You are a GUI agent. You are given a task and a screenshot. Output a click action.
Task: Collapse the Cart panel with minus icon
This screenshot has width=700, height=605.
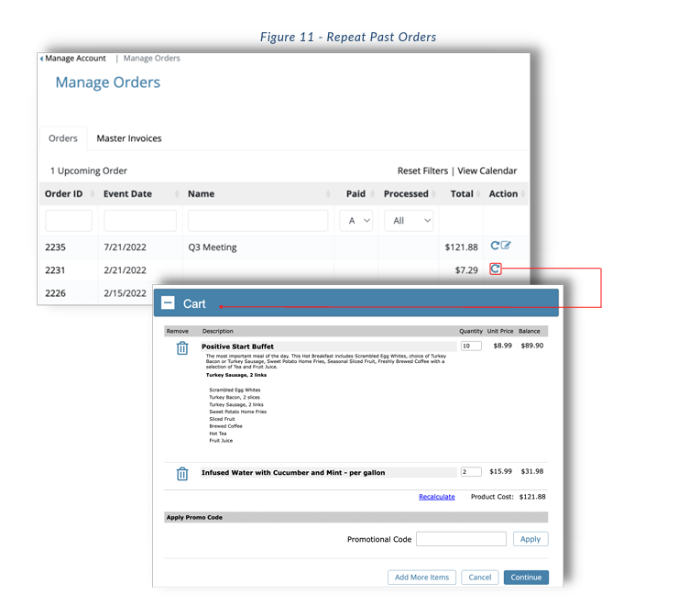[168, 303]
